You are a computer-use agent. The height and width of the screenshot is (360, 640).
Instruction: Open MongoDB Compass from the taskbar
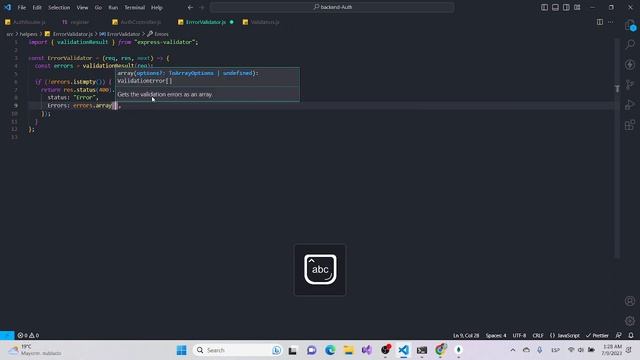[458, 350]
